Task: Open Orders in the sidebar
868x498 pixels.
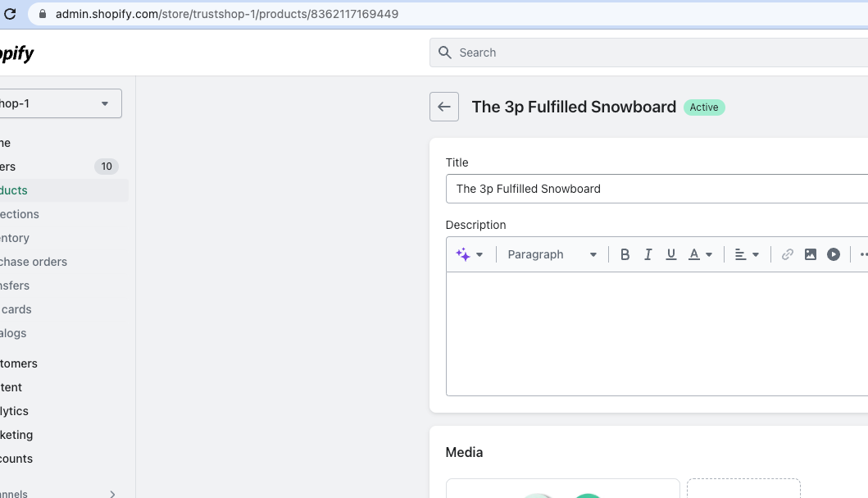Action: pos(10,167)
